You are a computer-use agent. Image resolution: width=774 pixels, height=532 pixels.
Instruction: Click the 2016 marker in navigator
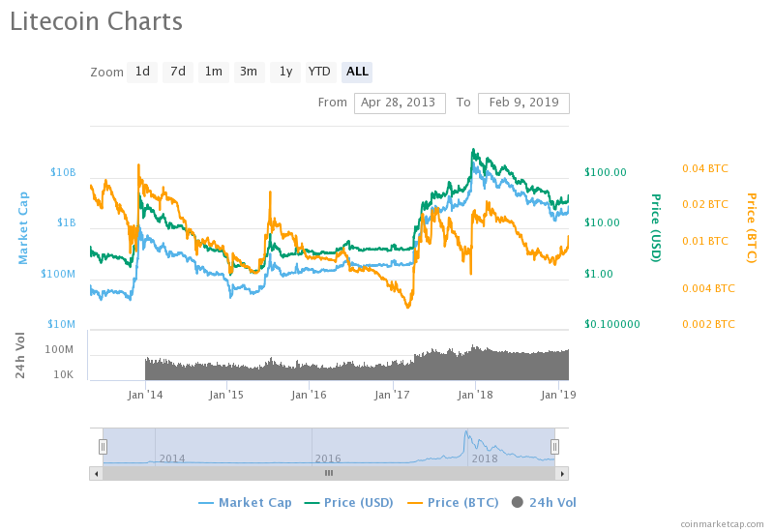coord(327,458)
